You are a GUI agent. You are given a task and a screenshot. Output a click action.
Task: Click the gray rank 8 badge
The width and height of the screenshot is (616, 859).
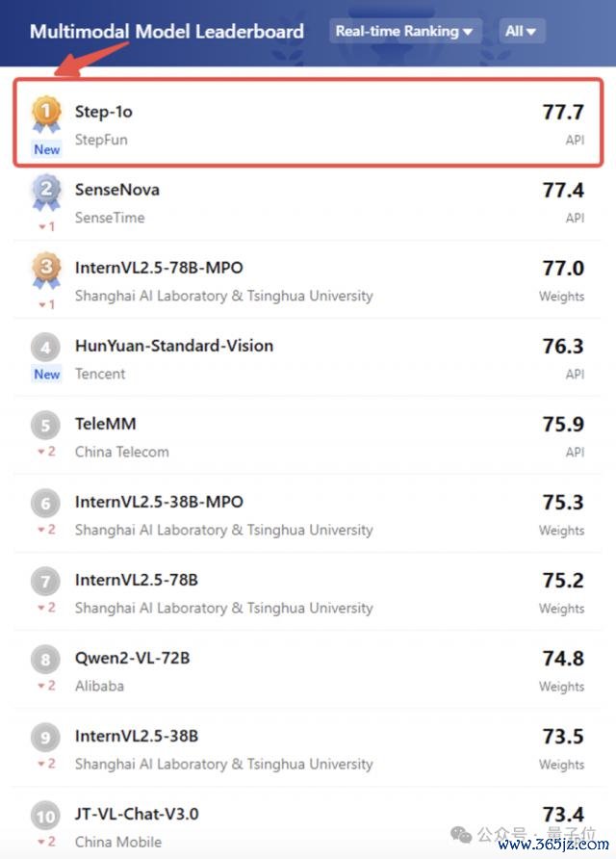click(x=46, y=659)
